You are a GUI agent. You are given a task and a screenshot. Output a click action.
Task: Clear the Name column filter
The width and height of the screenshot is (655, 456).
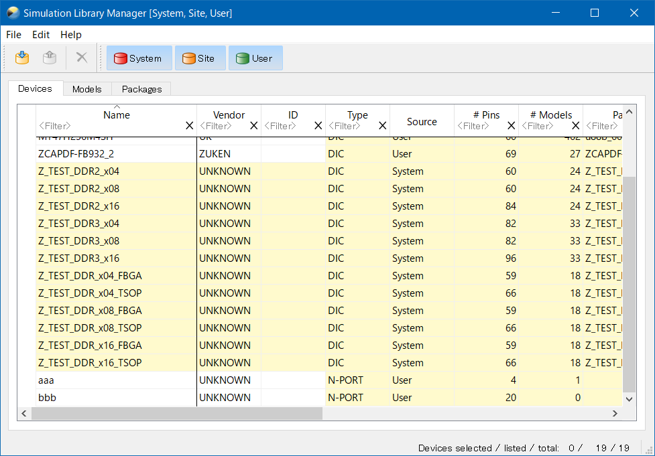(x=190, y=126)
